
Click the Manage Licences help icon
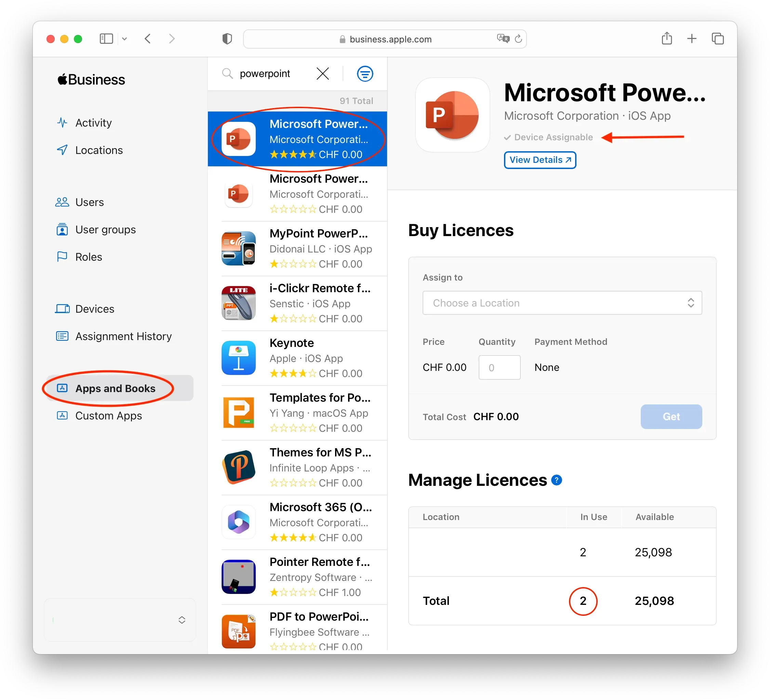coord(557,480)
